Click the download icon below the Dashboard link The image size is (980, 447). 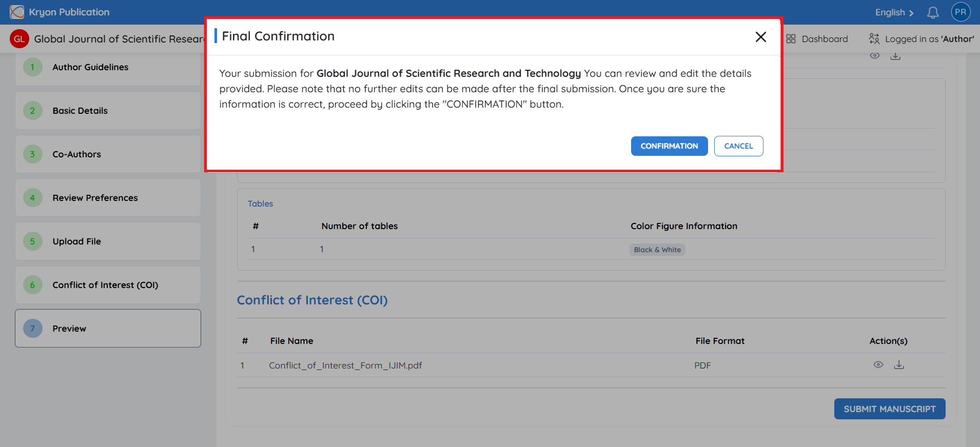[x=895, y=56]
